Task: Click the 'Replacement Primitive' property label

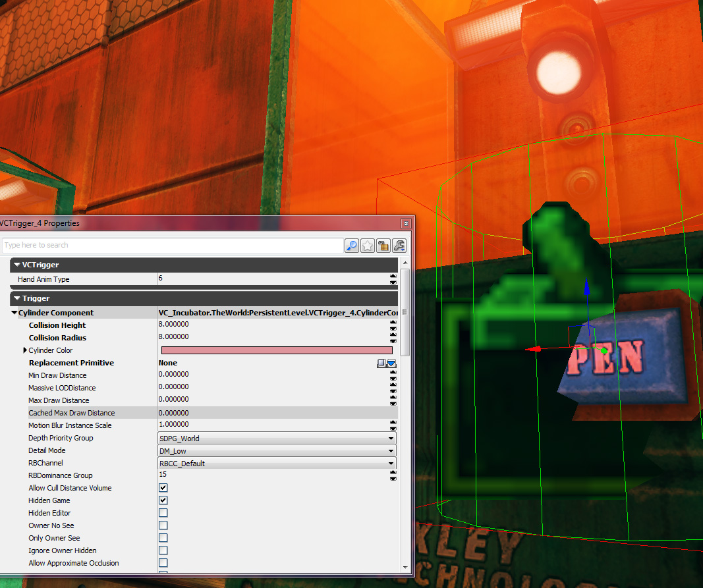Action: pos(71,363)
